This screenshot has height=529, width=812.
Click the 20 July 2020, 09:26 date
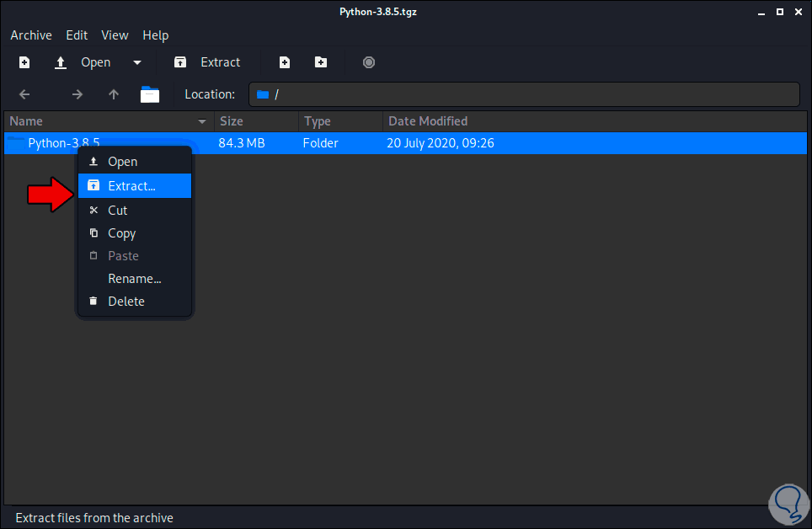click(441, 143)
